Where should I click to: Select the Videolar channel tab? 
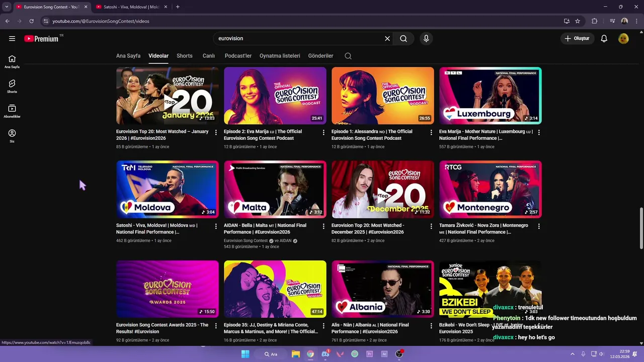(x=158, y=56)
